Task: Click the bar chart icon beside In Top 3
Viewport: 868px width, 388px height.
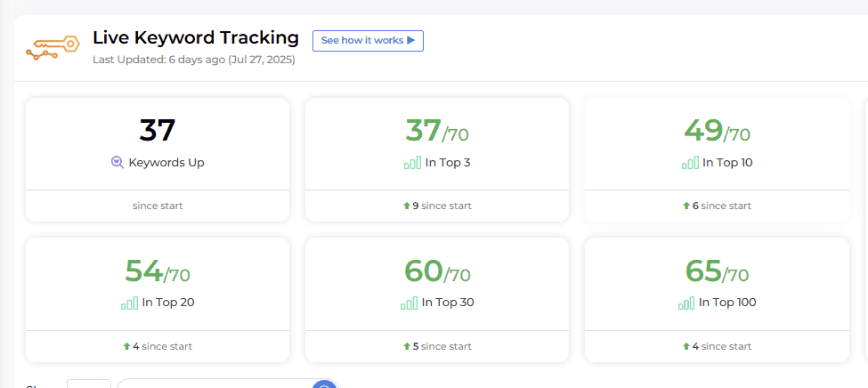Action: (412, 163)
